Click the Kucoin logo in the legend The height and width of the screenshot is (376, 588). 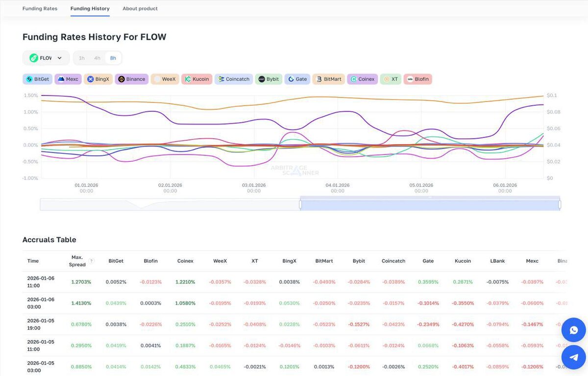(x=188, y=79)
